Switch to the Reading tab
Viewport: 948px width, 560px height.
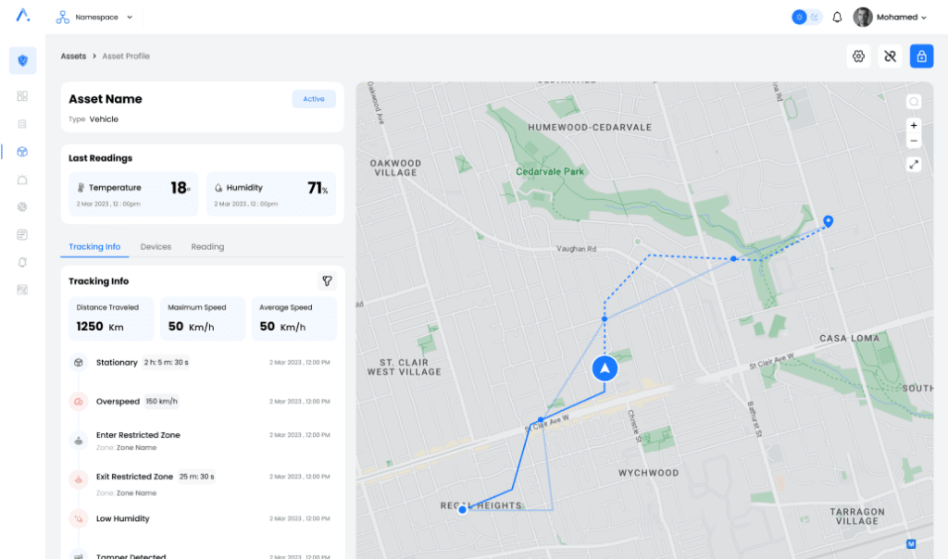click(207, 247)
